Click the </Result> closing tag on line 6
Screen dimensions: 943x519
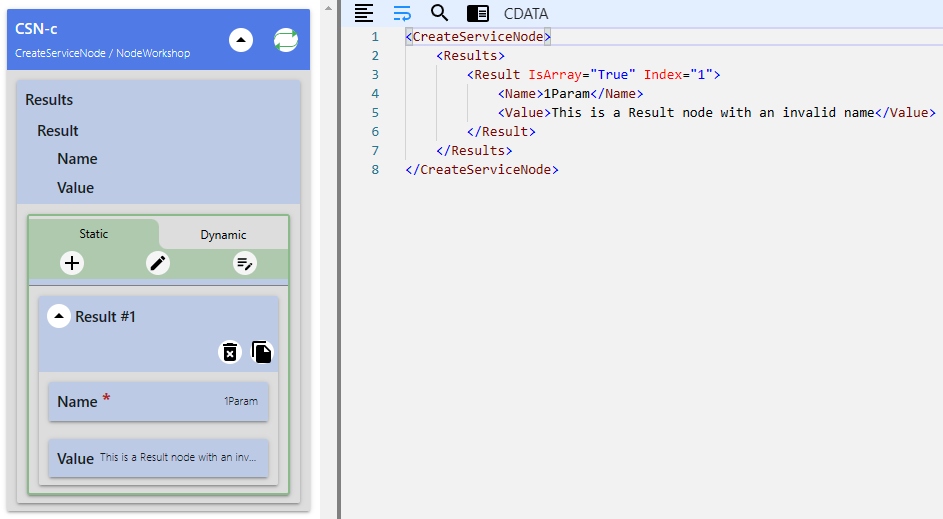(501, 132)
